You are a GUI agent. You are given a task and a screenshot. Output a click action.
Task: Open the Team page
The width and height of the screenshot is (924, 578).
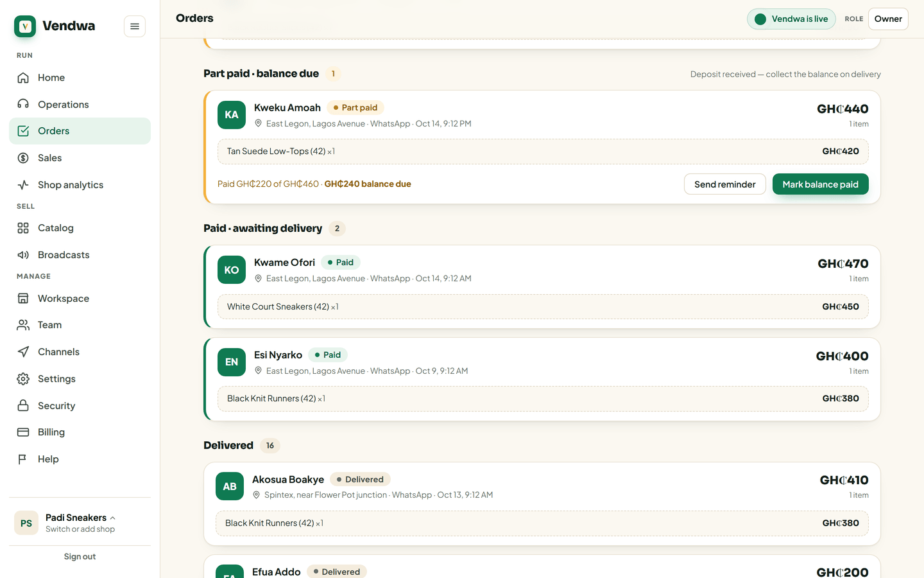coord(80,325)
